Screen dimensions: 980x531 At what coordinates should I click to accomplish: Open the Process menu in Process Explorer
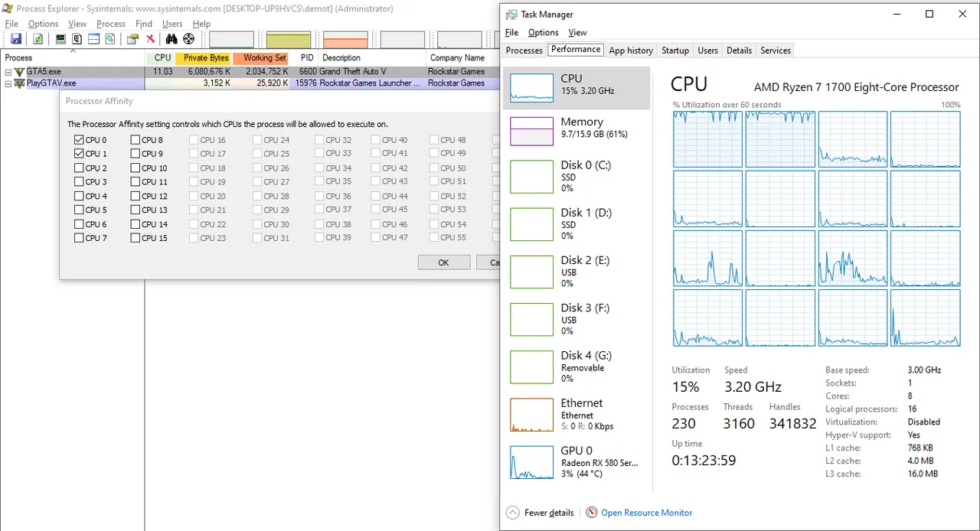[x=111, y=24]
